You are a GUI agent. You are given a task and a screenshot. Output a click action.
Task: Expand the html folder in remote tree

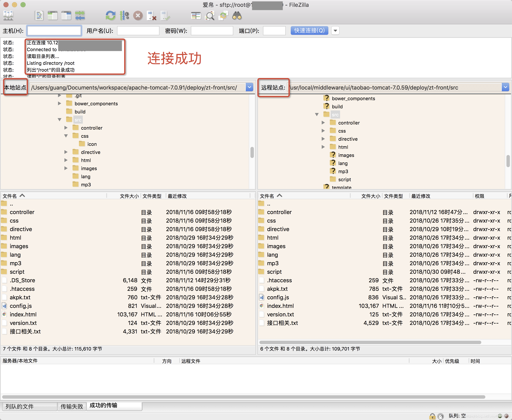(323, 147)
